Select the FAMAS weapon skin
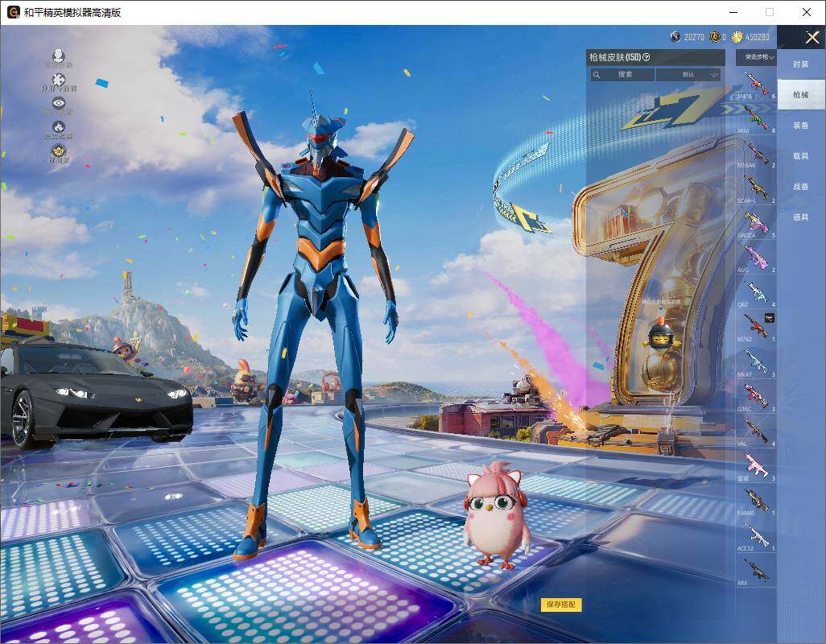This screenshot has width=826, height=644. [x=756, y=502]
